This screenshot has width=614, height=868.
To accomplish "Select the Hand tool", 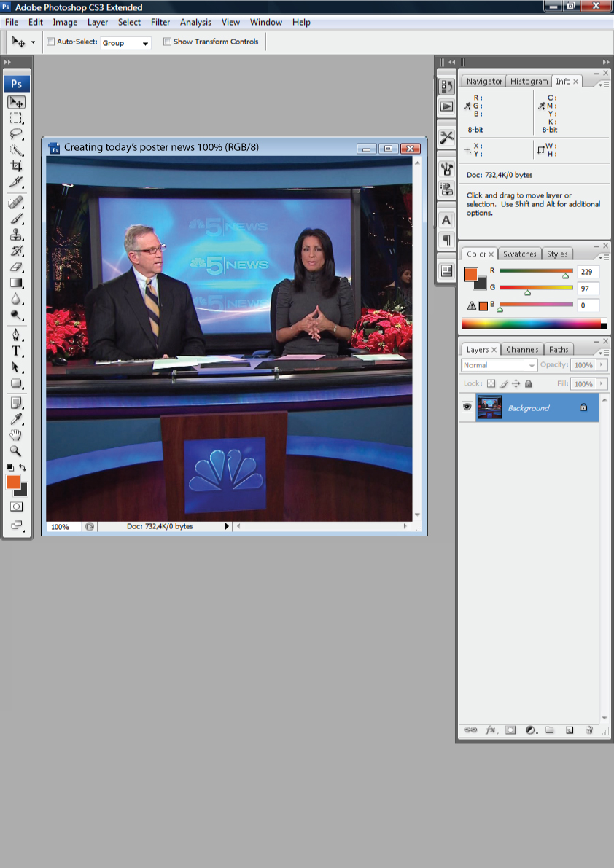I will pyautogui.click(x=16, y=435).
